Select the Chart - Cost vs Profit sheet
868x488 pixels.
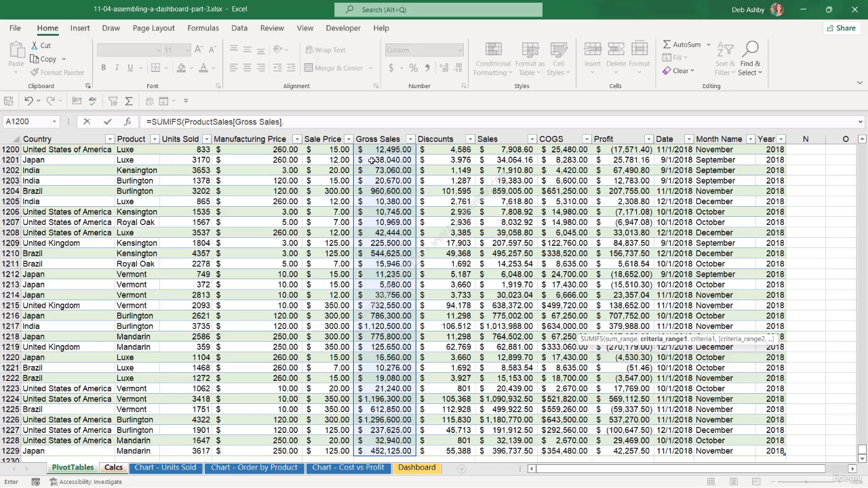[348, 467]
